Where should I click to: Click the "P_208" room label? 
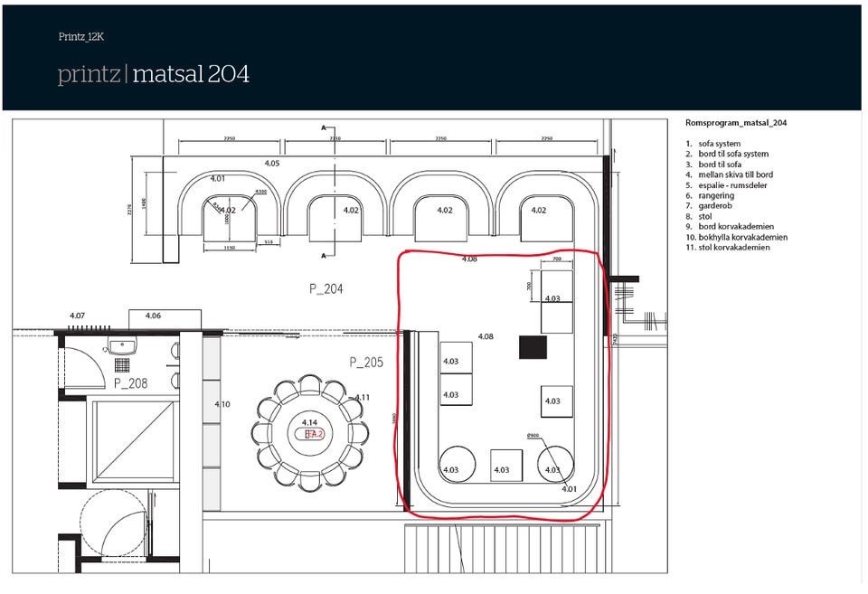[130, 383]
